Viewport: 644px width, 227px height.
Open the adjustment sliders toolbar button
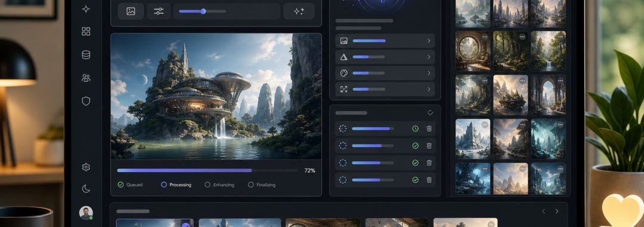159,11
